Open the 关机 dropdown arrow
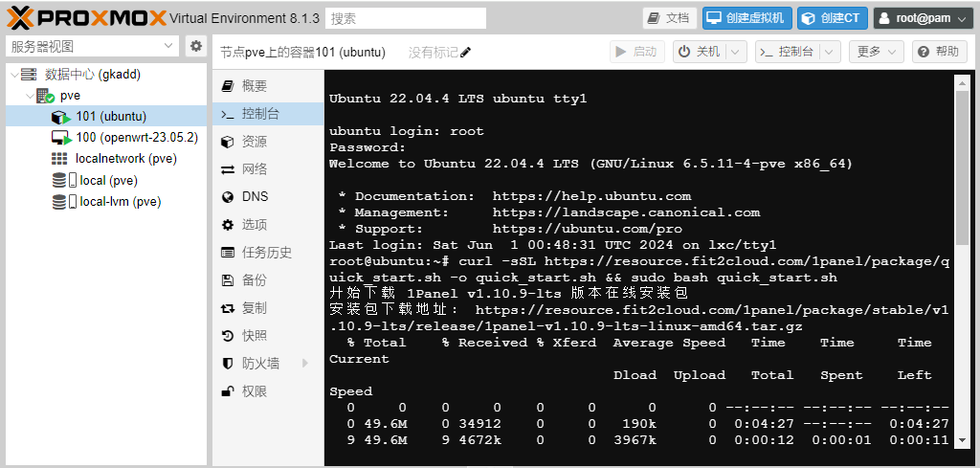Image resolution: width=980 pixels, height=468 pixels. (x=736, y=52)
